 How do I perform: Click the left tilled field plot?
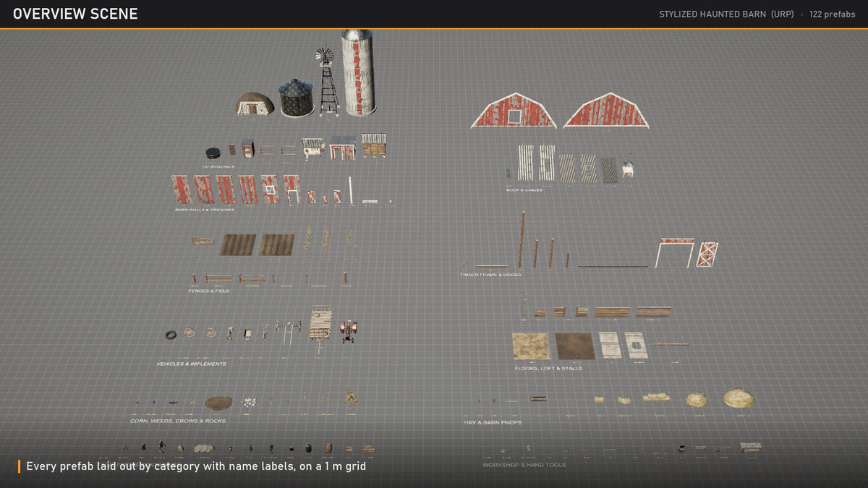click(x=238, y=244)
